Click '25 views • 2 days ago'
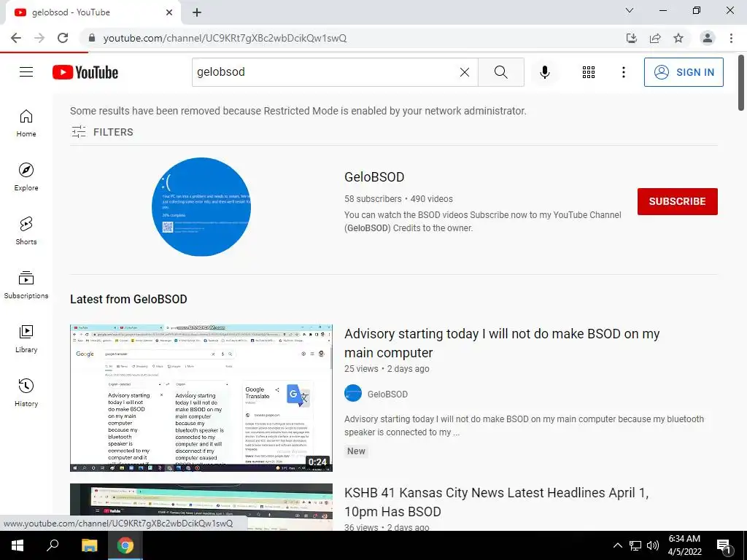 pyautogui.click(x=387, y=368)
